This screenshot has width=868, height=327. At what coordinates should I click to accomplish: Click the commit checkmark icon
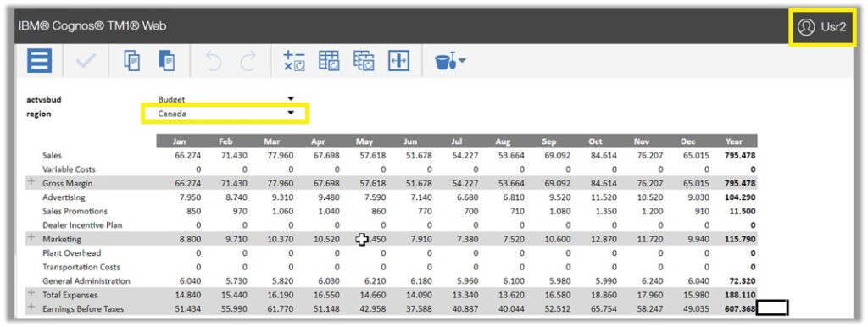[86, 61]
